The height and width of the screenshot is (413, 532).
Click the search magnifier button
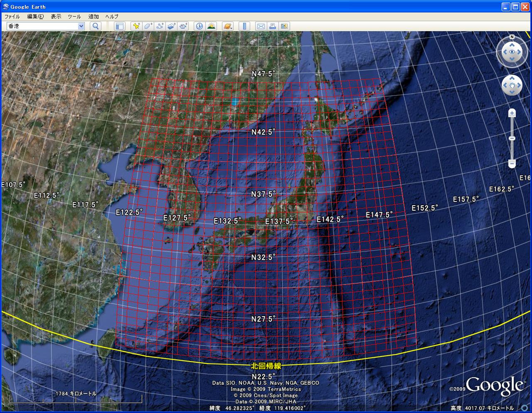tap(96, 26)
